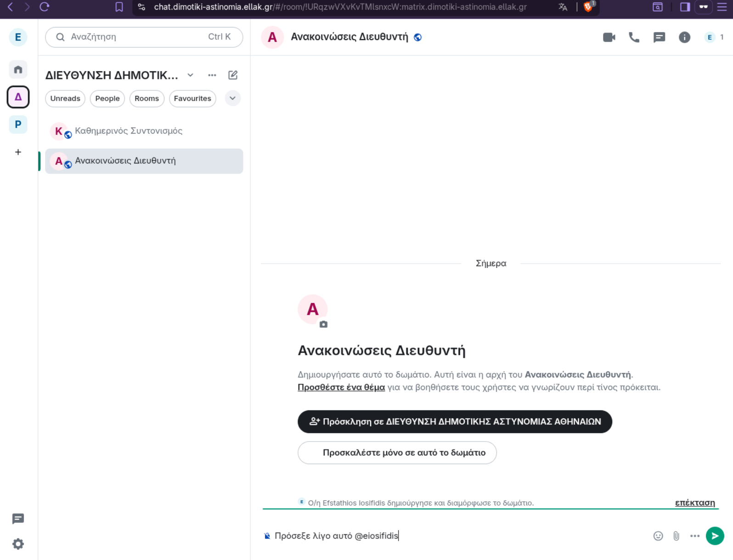Open the threads panel in room header
The width and height of the screenshot is (733, 560).
659,37
